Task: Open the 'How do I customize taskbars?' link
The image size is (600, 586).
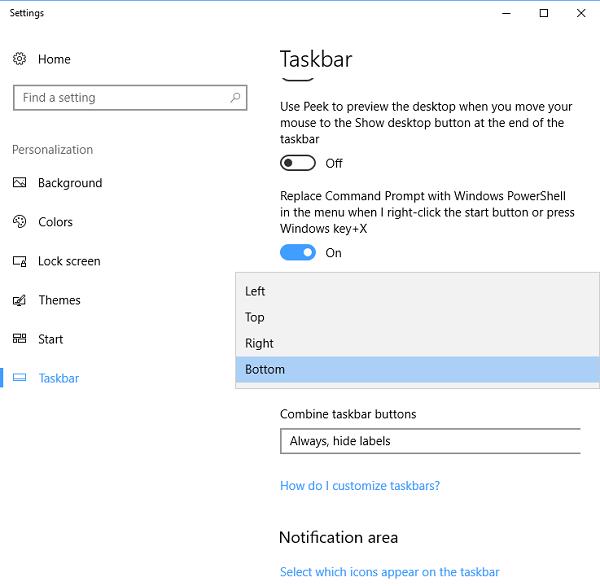Action: coord(360,486)
